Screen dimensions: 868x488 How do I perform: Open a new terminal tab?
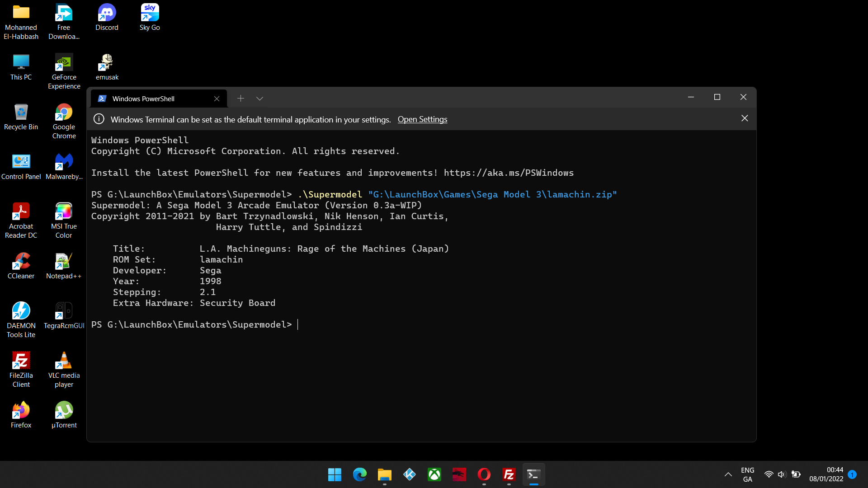pyautogui.click(x=241, y=99)
